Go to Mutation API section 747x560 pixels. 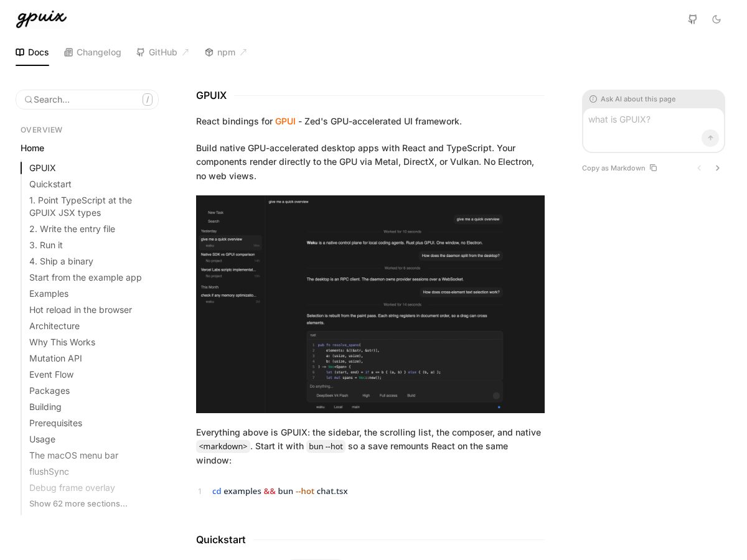tap(55, 358)
